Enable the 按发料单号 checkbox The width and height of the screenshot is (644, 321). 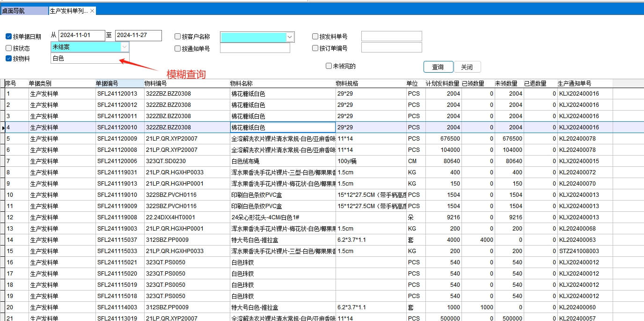tap(315, 37)
